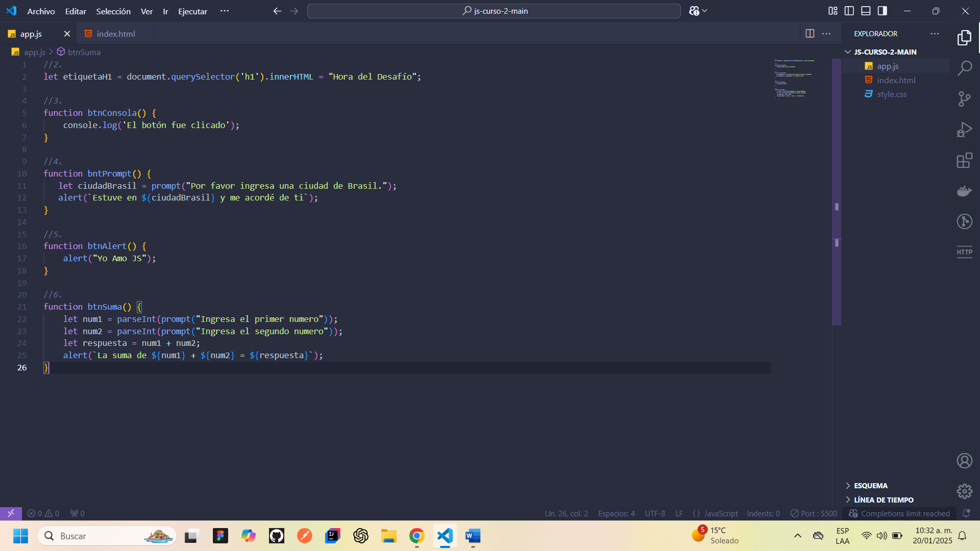980x551 pixels.
Task: Open the Ir menu
Action: [165, 11]
